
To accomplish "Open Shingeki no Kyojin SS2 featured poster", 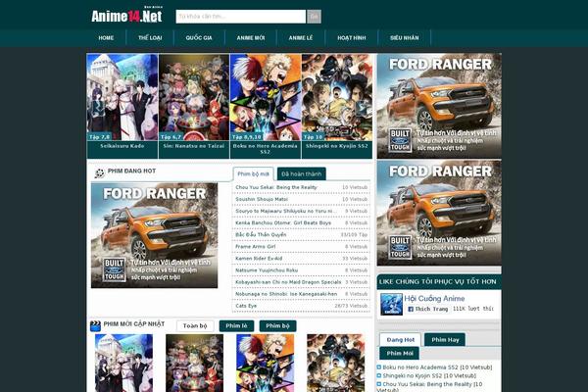I will coord(337,97).
